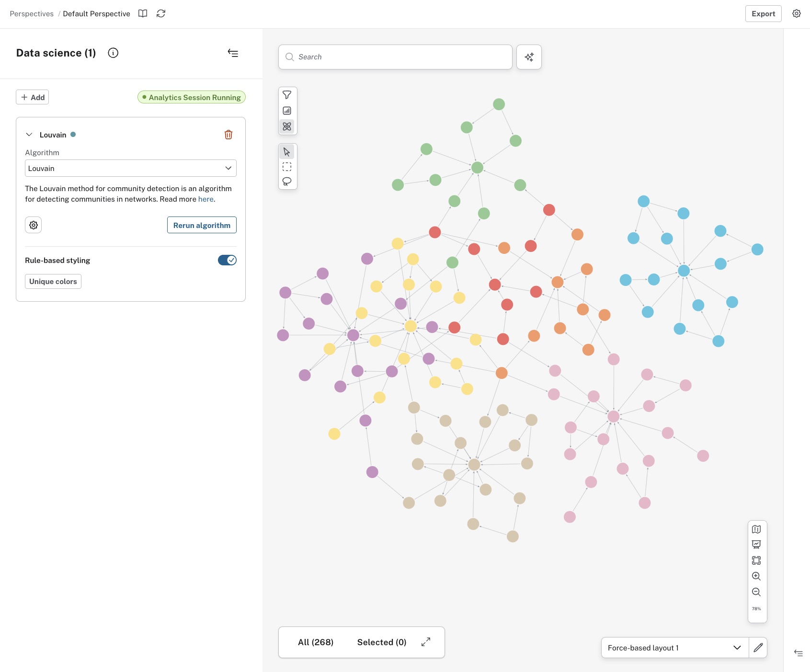The image size is (810, 672).
Task: Open Louvain algorithm settings gear
Action: (x=34, y=225)
